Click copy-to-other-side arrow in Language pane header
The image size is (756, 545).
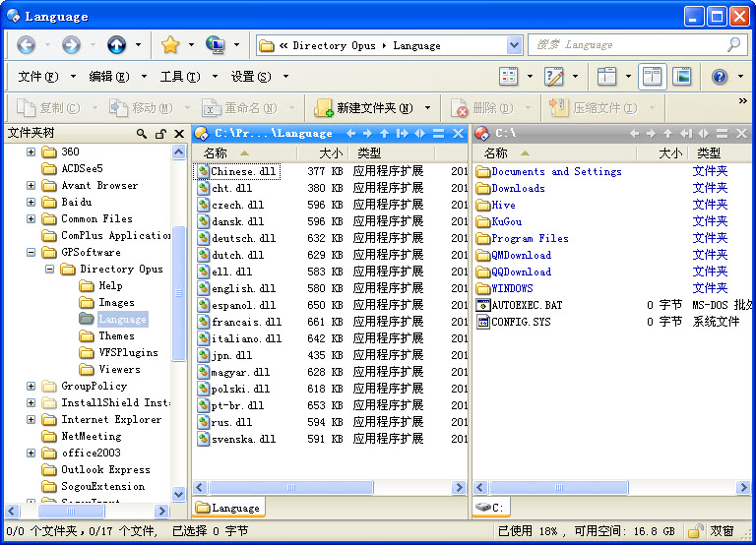pos(402,134)
